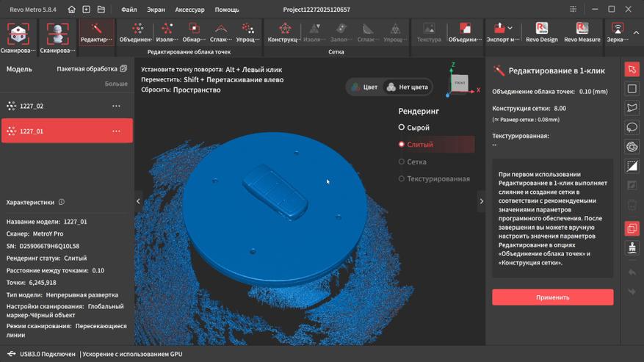The width and height of the screenshot is (644, 362).
Task: Select the Изоляция point cloud tool
Action: [x=167, y=32]
